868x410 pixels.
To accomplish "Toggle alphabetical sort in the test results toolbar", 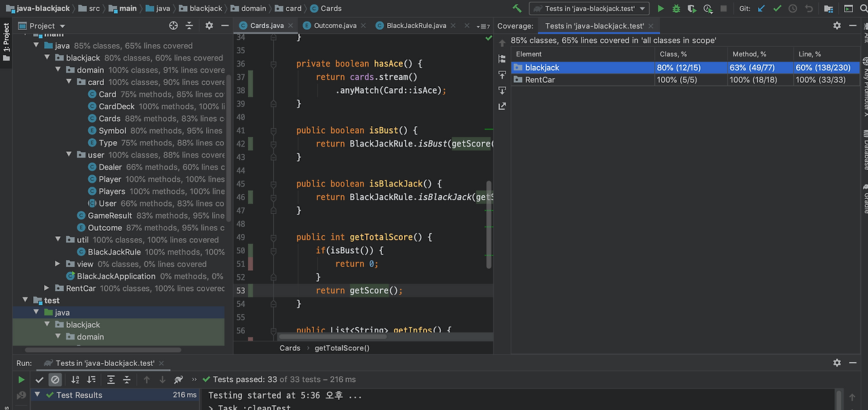I will [x=75, y=379].
